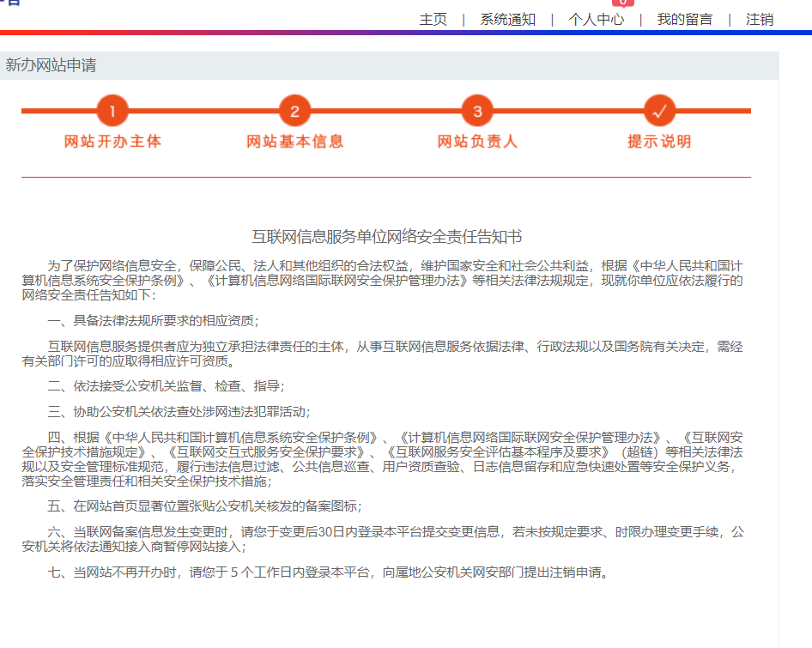Switch to the 网站基本信息 step label
812x648 pixels.
(x=294, y=142)
